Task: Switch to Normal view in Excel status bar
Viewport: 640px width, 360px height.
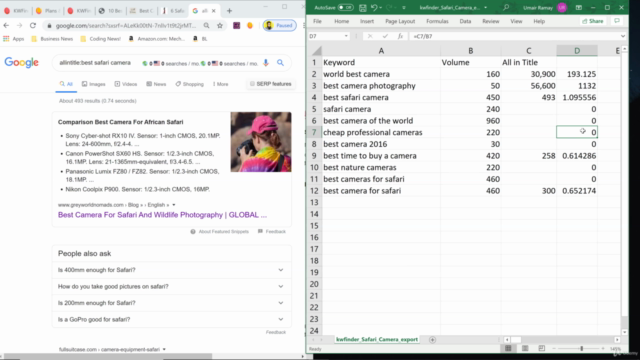Action: [508, 349]
